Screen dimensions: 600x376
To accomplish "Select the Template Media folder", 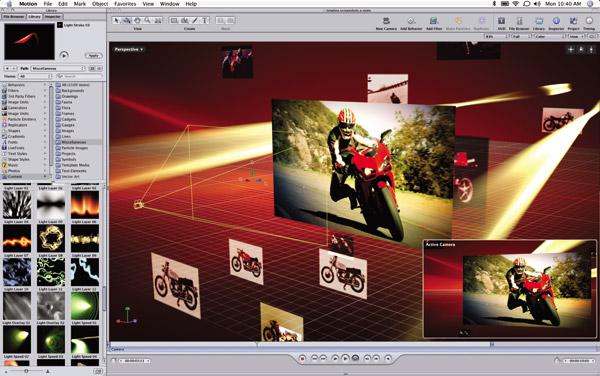I will point(75,165).
